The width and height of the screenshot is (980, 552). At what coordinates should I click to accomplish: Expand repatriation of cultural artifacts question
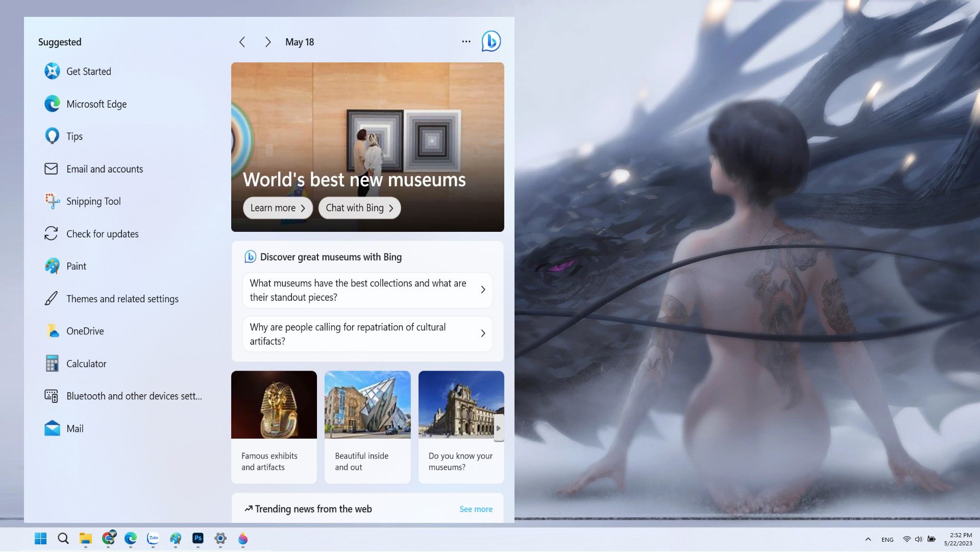[x=367, y=334]
